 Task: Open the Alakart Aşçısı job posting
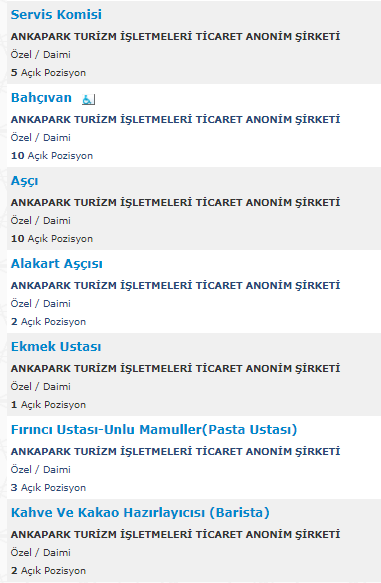[x=57, y=264]
